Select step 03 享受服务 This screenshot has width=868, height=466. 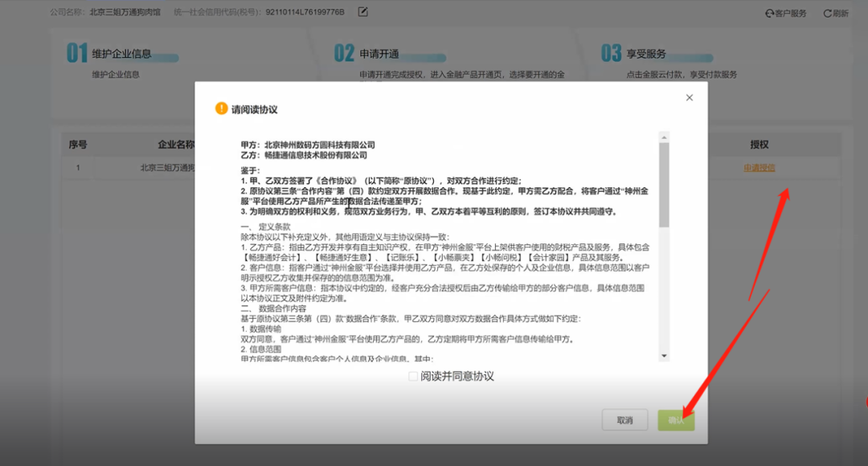click(633, 54)
